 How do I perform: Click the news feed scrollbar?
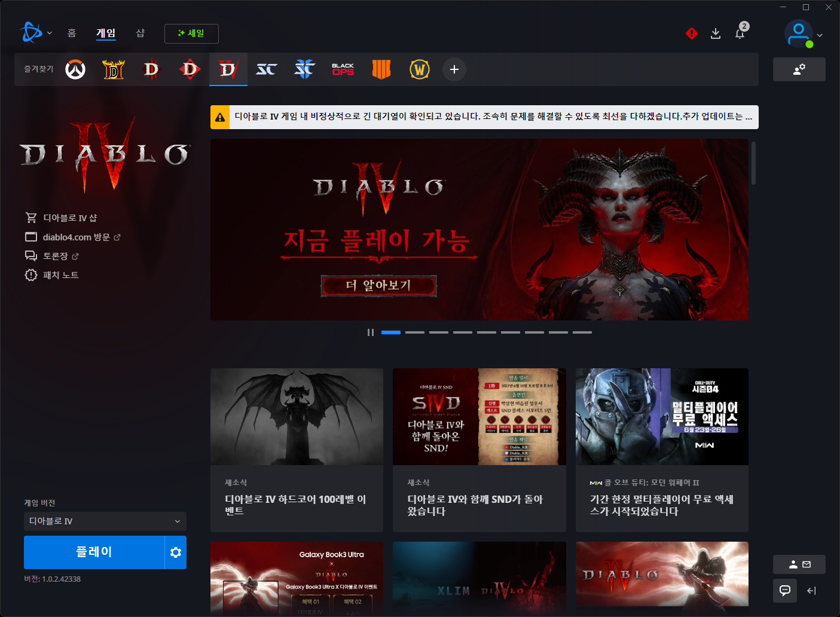click(753, 163)
